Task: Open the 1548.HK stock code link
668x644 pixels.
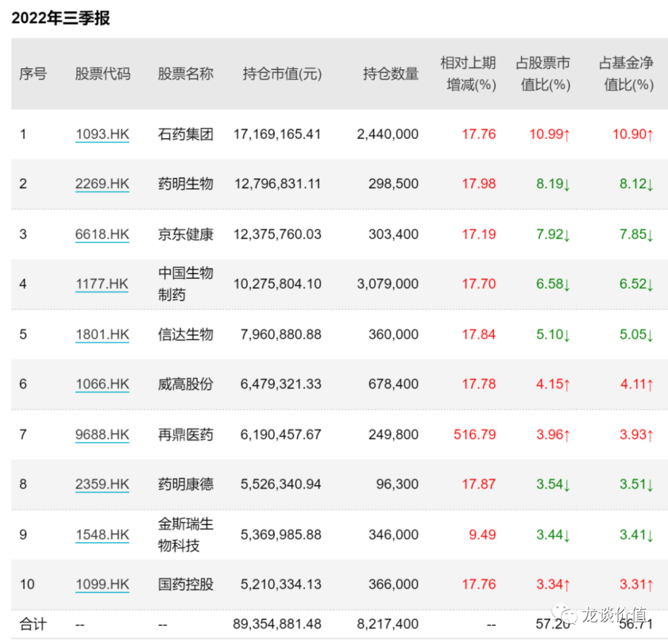Action: 102,535
